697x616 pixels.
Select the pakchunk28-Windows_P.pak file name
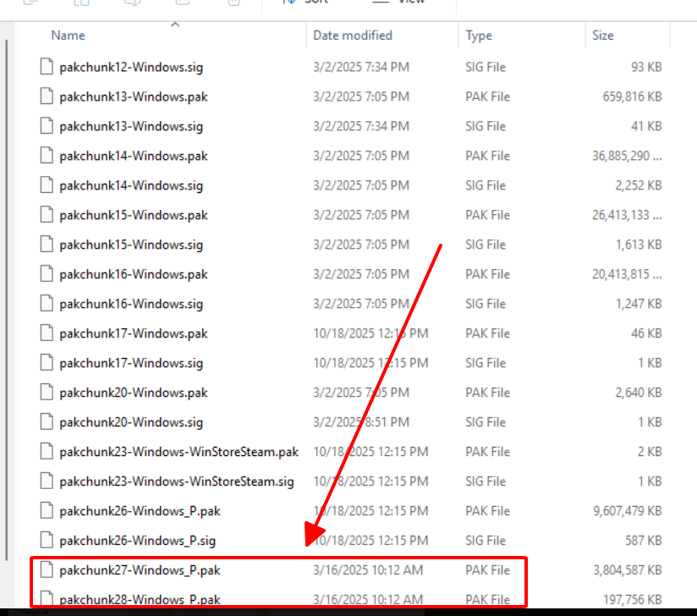[x=140, y=600]
